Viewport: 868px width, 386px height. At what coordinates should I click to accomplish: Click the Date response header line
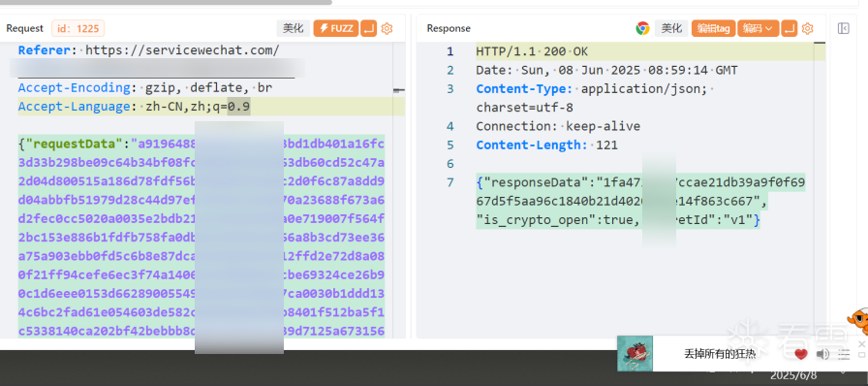(x=606, y=71)
